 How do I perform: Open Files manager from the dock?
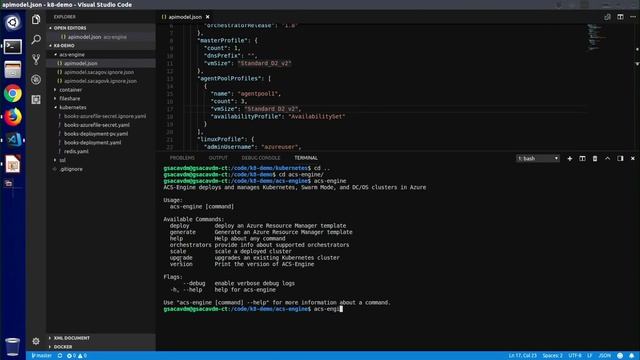pos(13,70)
